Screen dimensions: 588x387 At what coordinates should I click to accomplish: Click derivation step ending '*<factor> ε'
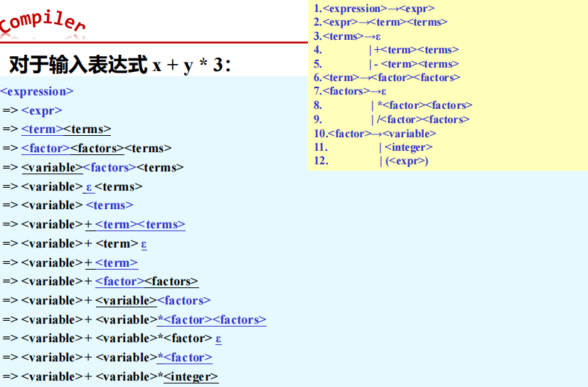point(112,339)
